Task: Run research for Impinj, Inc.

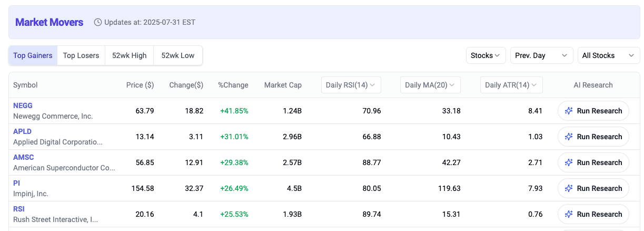Action: pos(593,188)
